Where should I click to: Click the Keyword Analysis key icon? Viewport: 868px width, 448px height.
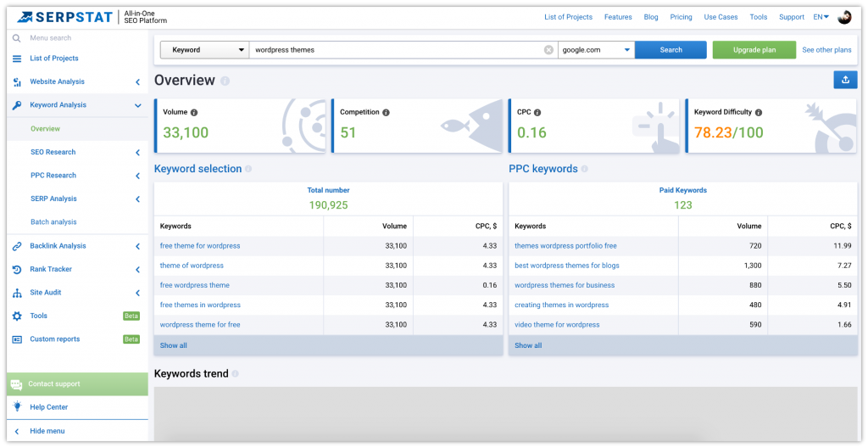click(17, 105)
